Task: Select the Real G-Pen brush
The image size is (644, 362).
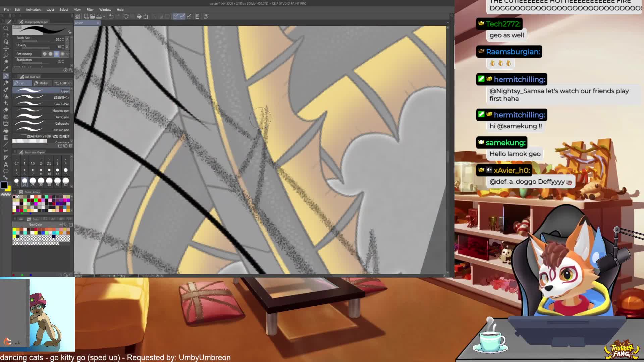Action: click(41, 104)
